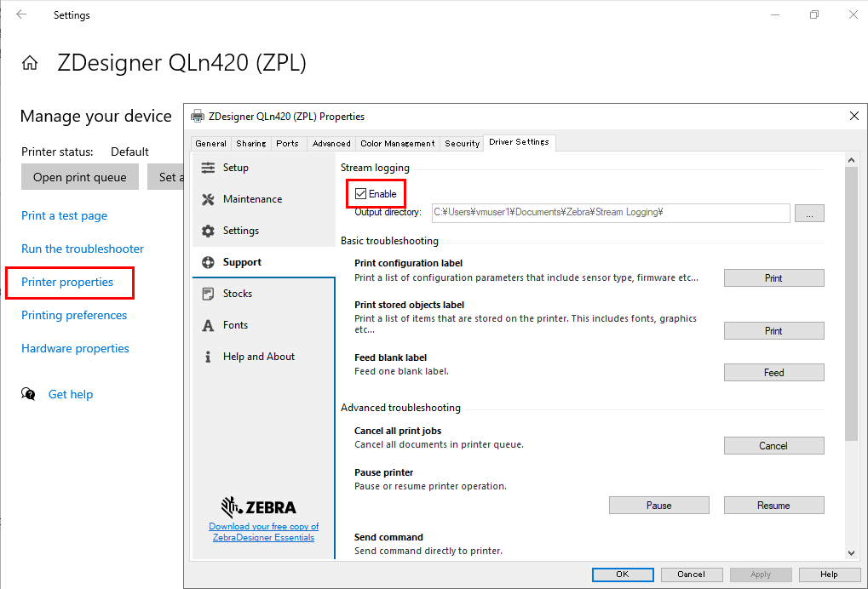868x589 pixels.
Task: Click Feed to feed one blank label
Action: [773, 372]
